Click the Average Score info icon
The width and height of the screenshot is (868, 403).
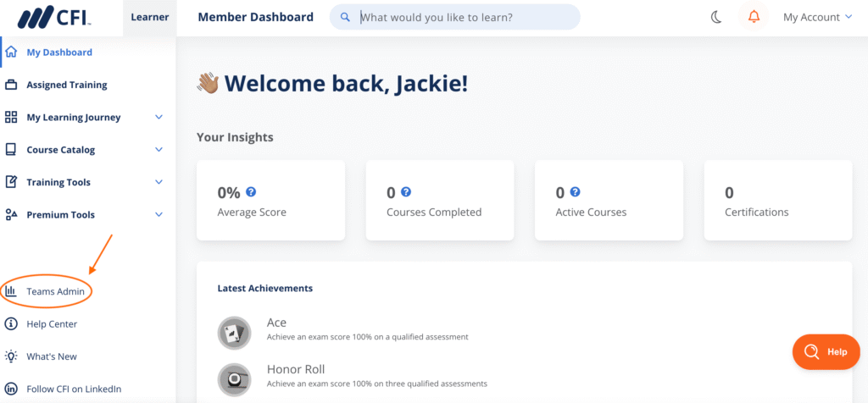pyautogui.click(x=251, y=192)
